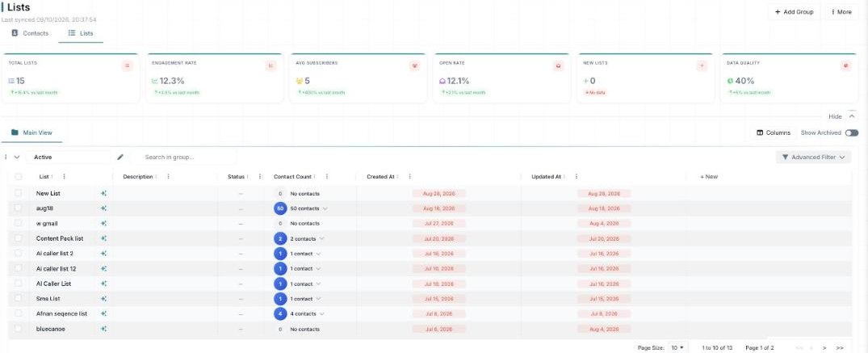This screenshot has height=353, width=868.
Task: Expand 1 contact dropdown for Sms List
Action: point(319,299)
